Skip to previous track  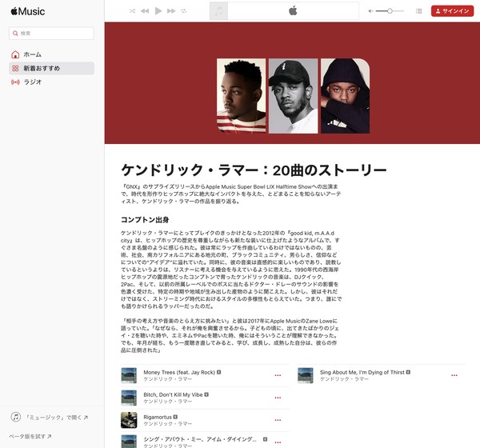(145, 11)
